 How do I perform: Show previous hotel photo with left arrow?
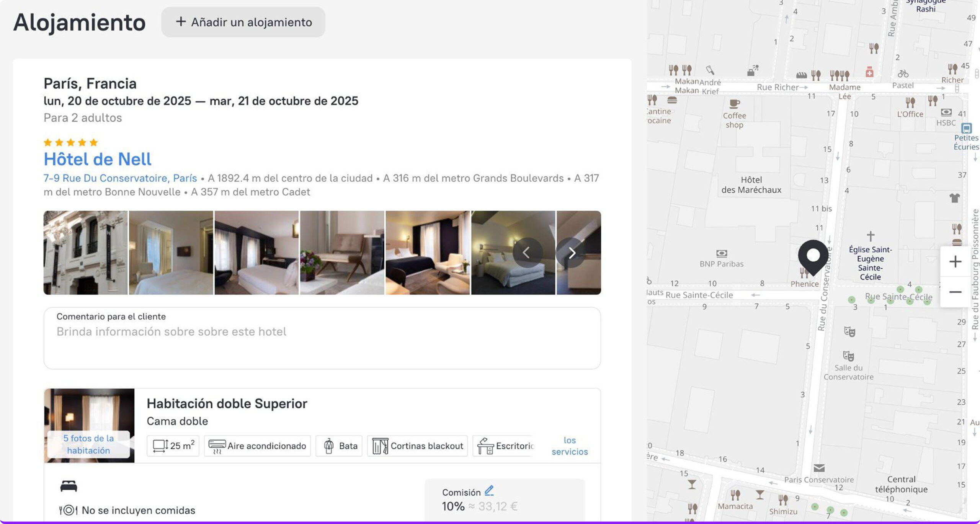click(x=527, y=253)
